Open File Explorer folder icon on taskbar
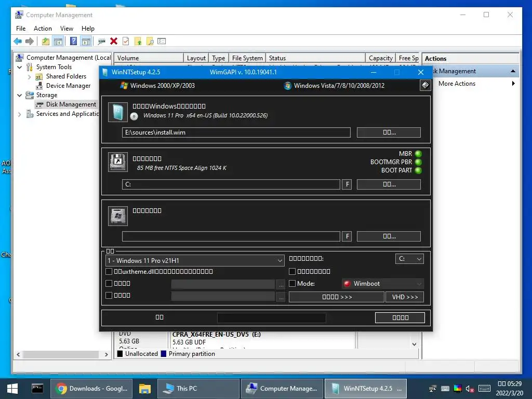This screenshot has width=532, height=399. (144, 389)
